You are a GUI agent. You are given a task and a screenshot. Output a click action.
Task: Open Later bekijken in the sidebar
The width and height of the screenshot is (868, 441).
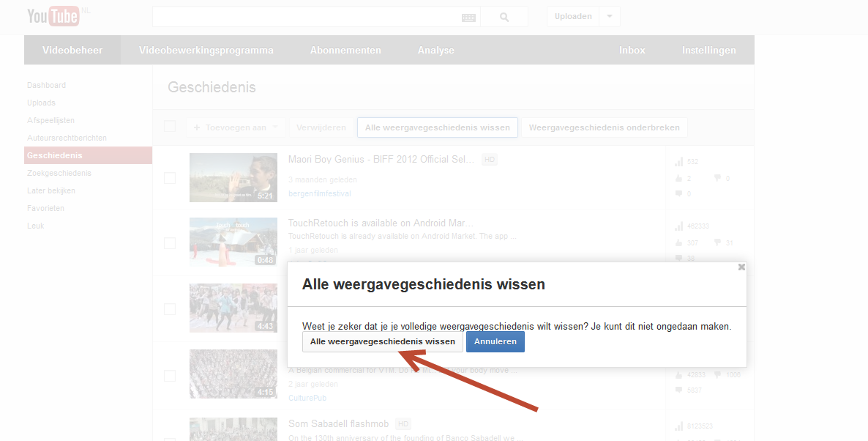pos(51,190)
